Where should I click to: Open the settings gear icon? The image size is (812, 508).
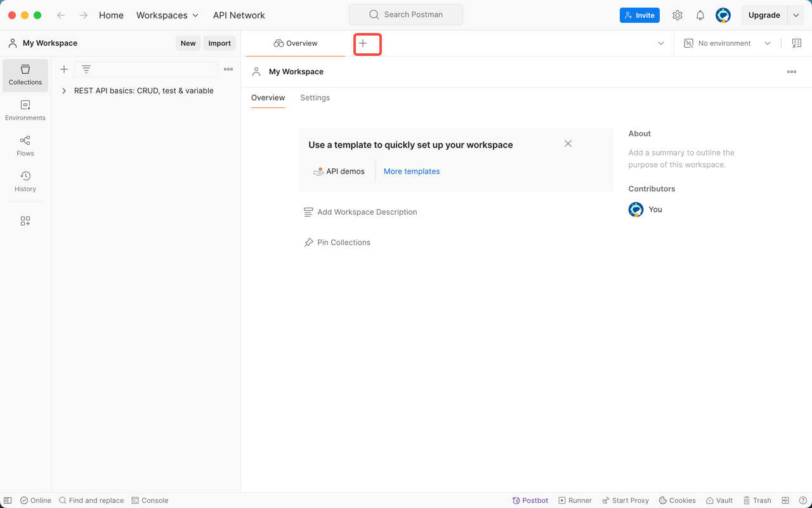click(678, 15)
